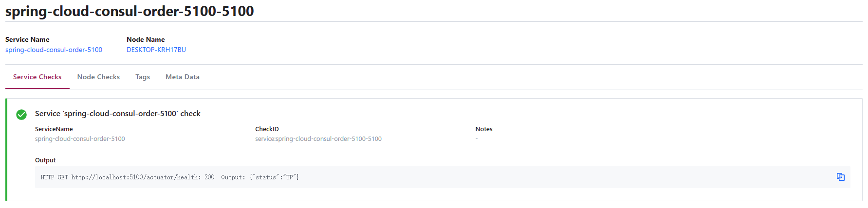868x208 pixels.
Task: Click the Service 'spring-cloud-consul-order-5100' check heading
Action: tap(118, 113)
